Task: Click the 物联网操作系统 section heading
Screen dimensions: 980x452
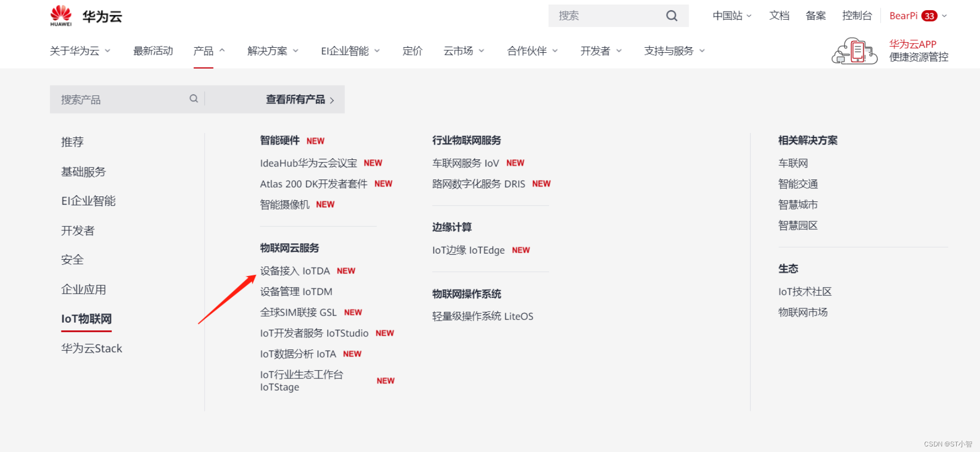Action: coord(466,294)
